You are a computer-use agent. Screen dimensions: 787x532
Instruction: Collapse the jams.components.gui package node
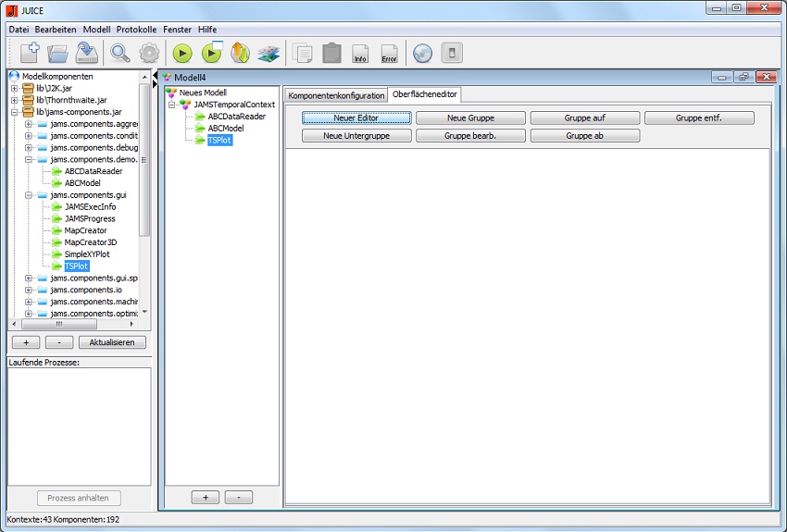coord(29,195)
